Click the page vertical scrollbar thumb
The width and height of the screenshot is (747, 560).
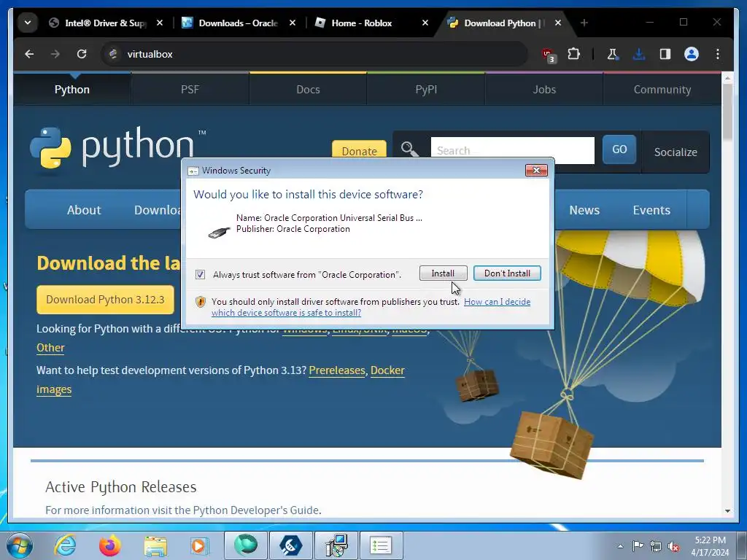point(727,112)
